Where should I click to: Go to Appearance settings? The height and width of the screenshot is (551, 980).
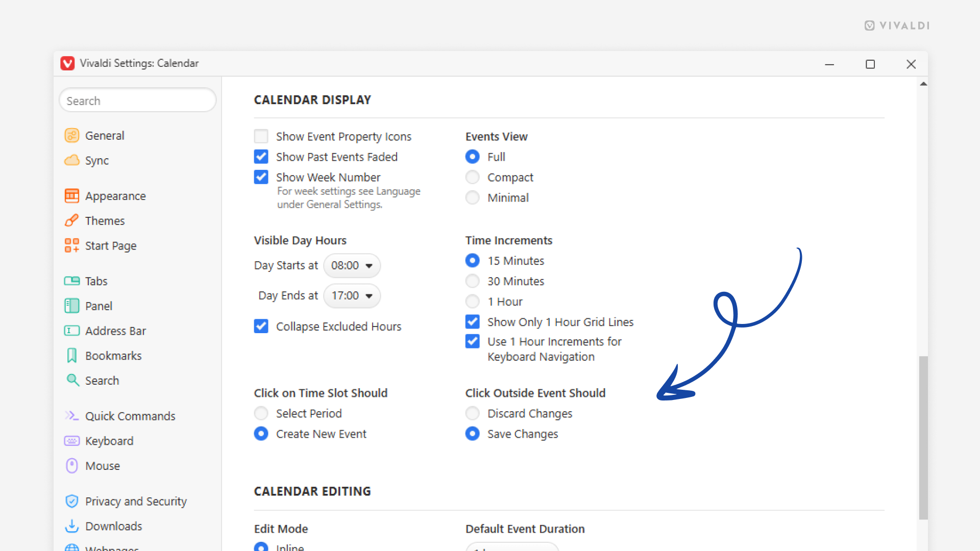point(115,196)
